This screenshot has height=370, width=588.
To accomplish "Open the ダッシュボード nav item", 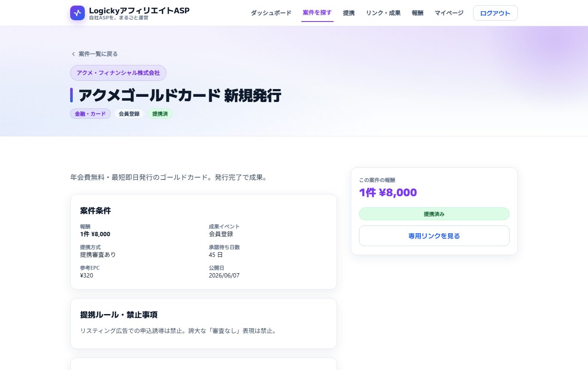I will (271, 13).
